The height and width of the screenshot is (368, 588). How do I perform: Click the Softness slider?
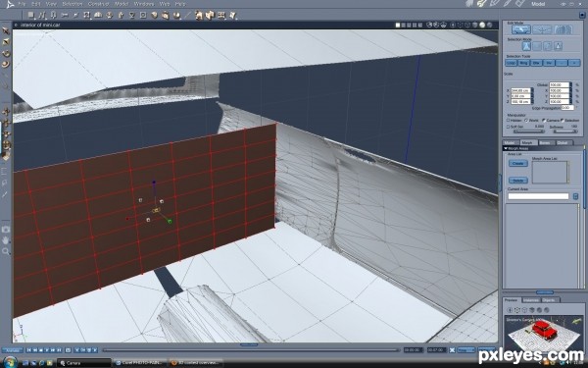pyautogui.click(x=565, y=131)
